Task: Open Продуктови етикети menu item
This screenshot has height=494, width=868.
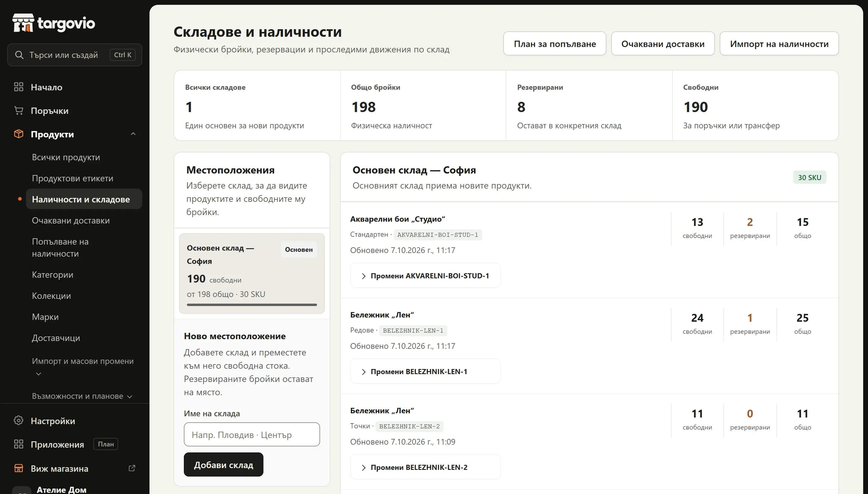Action: [72, 178]
